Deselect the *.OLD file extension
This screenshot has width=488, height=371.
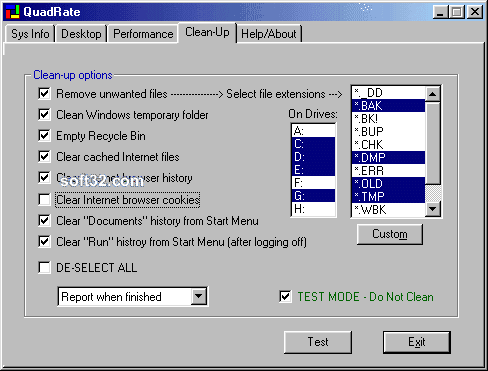389,184
